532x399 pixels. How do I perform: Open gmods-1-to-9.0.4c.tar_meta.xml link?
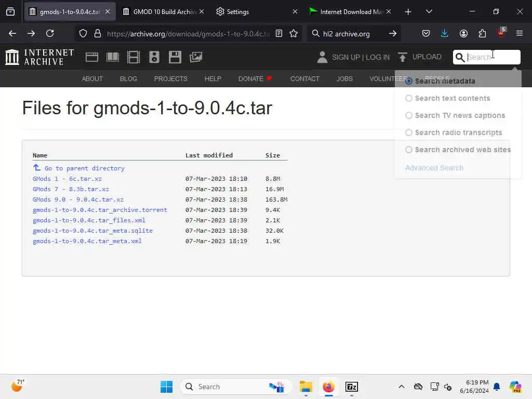87,241
